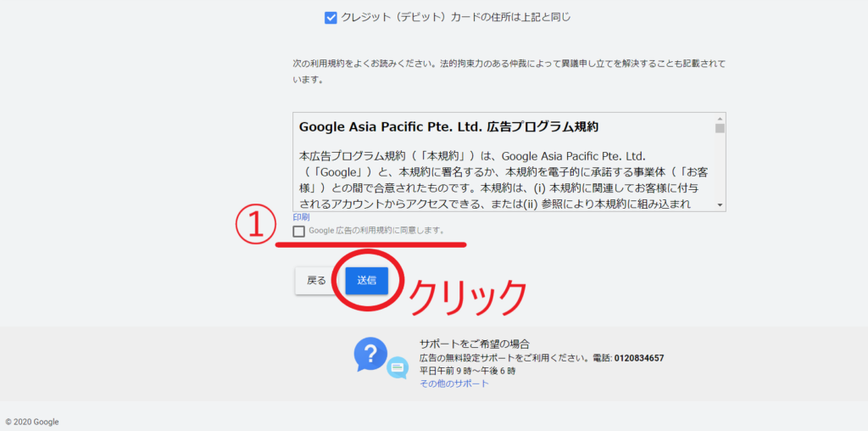Open the その他のサポート link
868x431 pixels.
point(454,383)
